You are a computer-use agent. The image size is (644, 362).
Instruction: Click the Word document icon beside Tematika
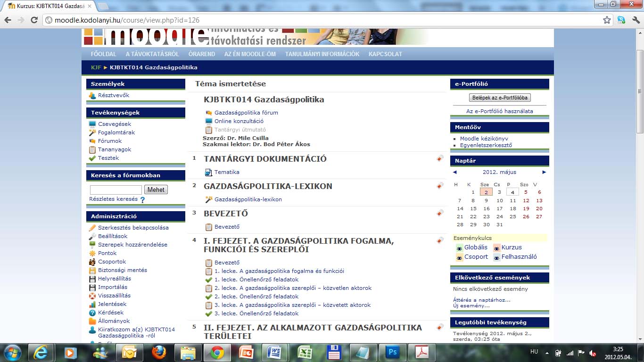(208, 173)
